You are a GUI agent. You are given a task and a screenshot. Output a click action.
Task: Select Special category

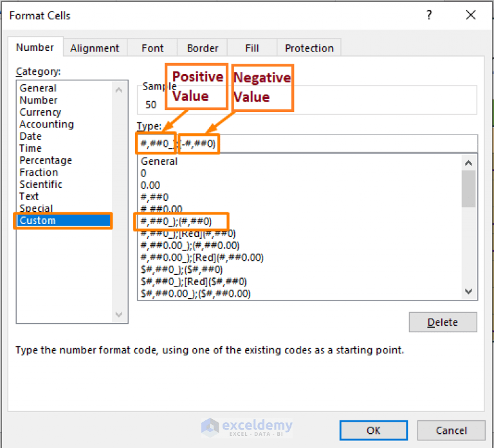click(x=36, y=208)
